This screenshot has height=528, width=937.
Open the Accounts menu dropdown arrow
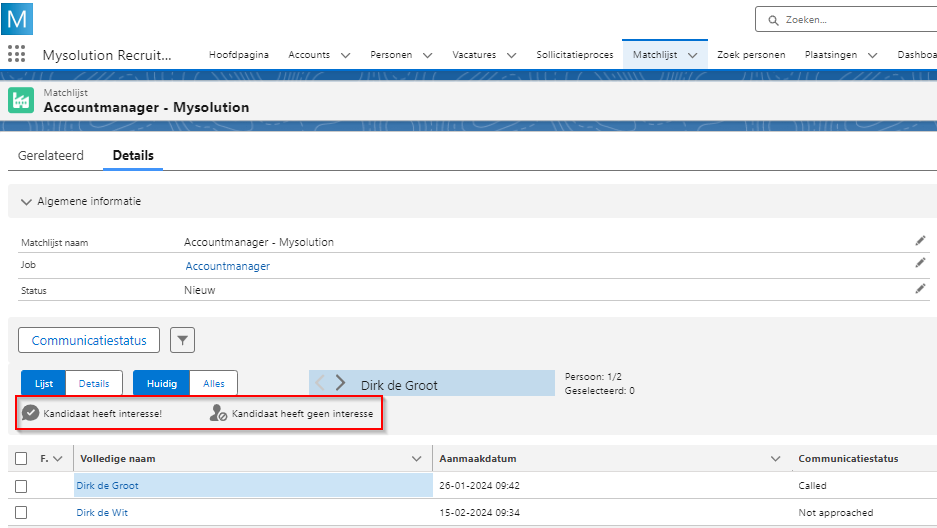[x=345, y=55]
